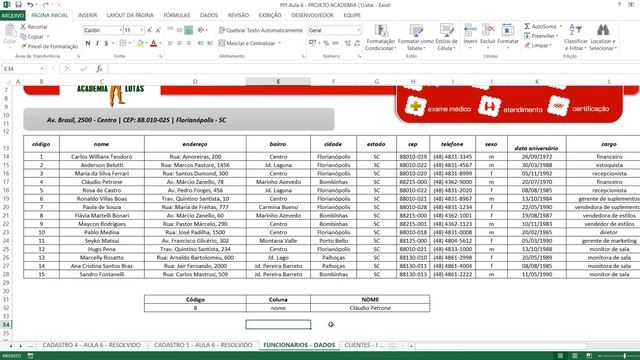The height and width of the screenshot is (360, 640).
Task: Click the Limpar button
Action: [x=538, y=45]
